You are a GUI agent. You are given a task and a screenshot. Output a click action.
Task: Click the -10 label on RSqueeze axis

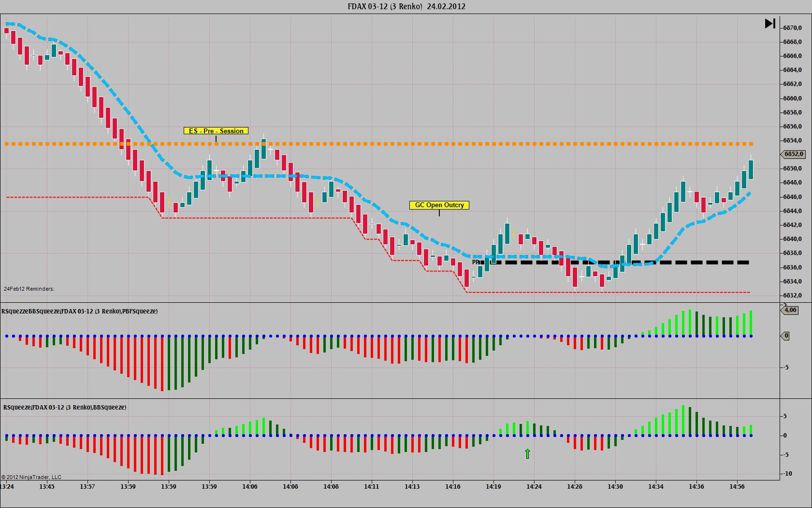click(787, 474)
